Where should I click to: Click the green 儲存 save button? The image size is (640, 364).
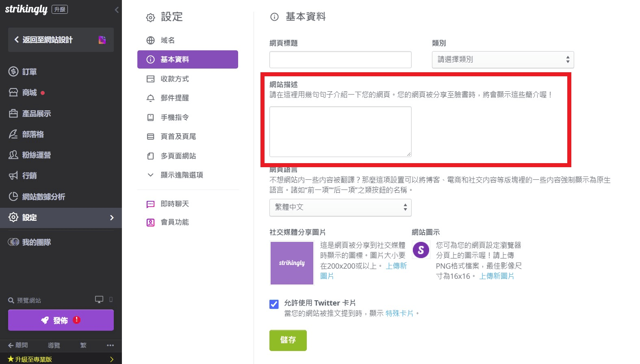coord(288,340)
